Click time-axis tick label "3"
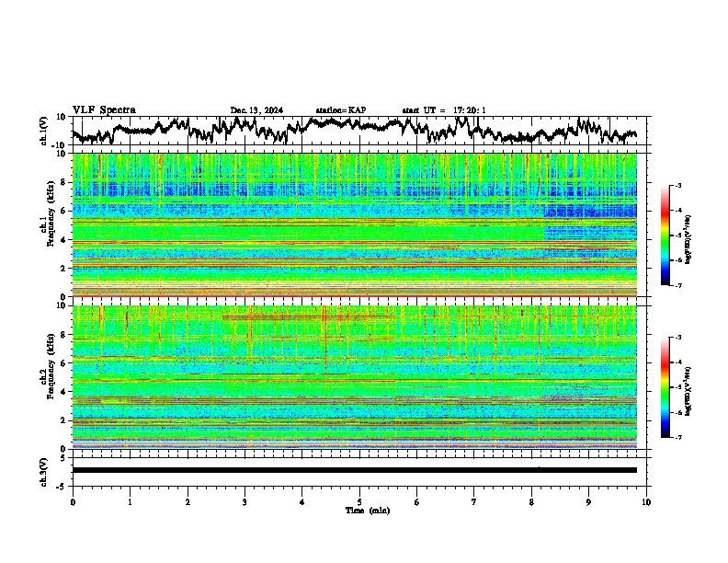 pyautogui.click(x=245, y=502)
